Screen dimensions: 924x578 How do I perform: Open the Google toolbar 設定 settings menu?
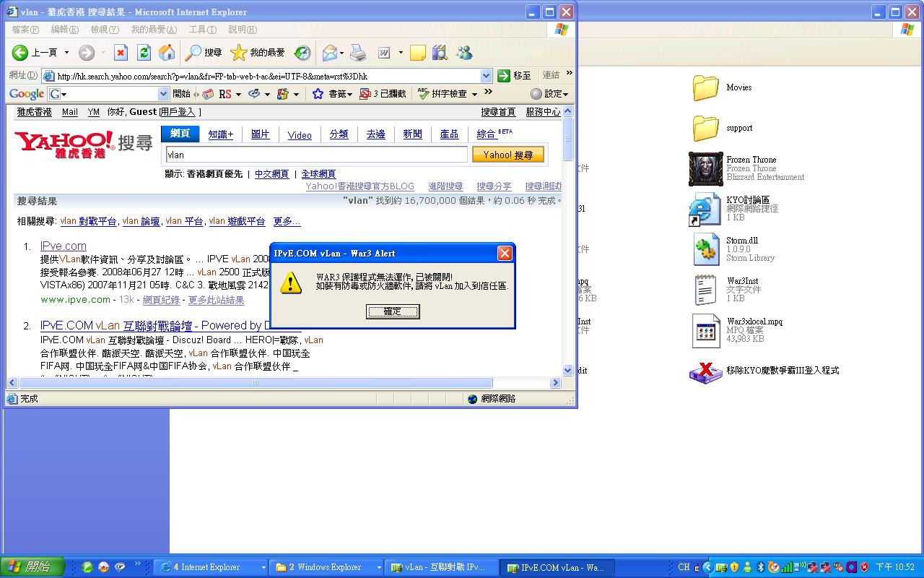[x=550, y=94]
